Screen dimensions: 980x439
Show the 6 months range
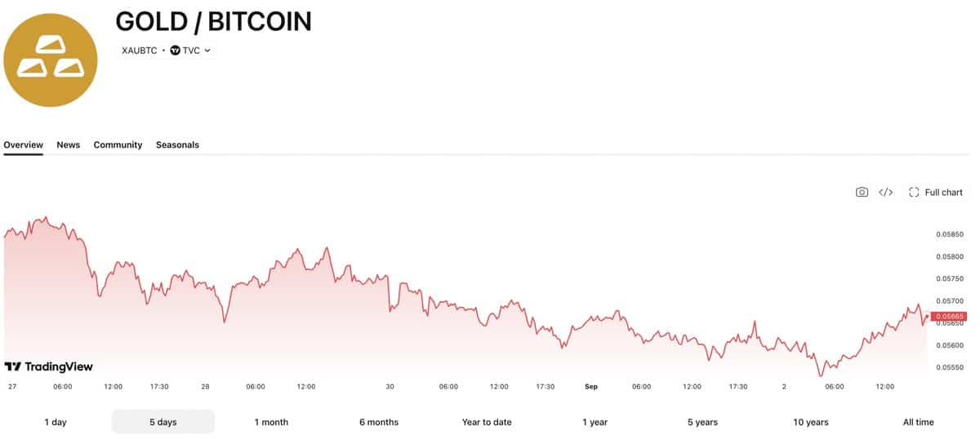[x=379, y=422]
